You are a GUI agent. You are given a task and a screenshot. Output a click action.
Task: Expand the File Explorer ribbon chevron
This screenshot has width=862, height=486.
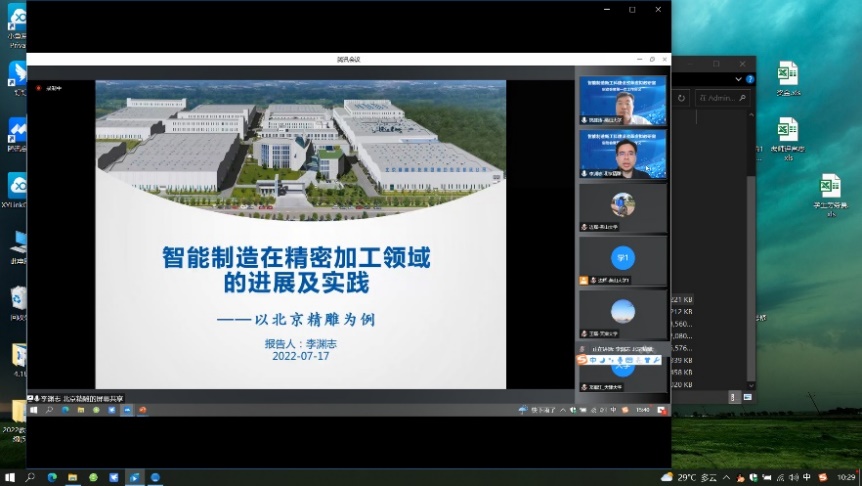739,78
